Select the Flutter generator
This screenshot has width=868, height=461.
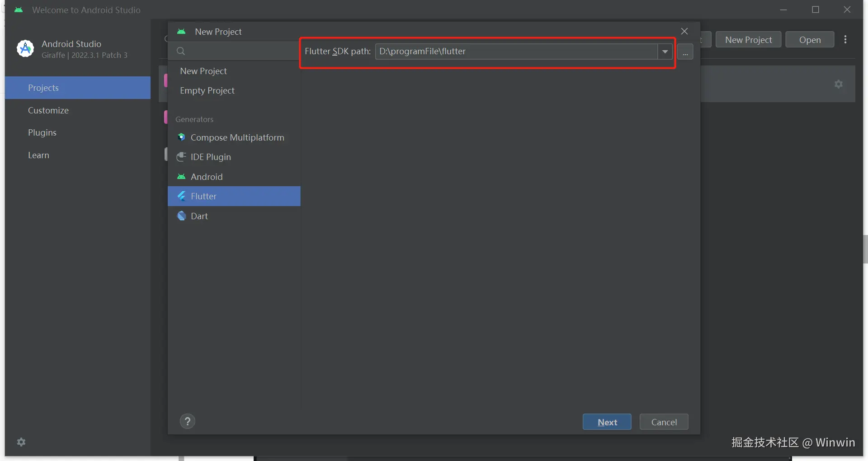(x=234, y=196)
